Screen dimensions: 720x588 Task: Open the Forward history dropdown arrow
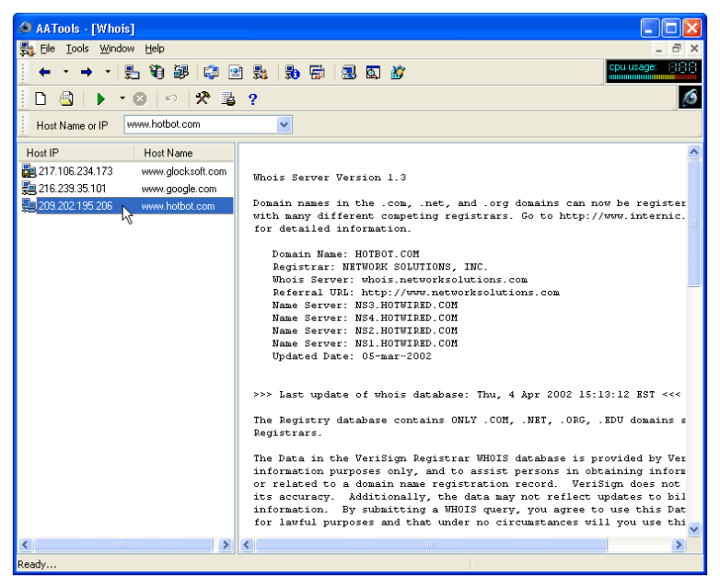(108, 72)
